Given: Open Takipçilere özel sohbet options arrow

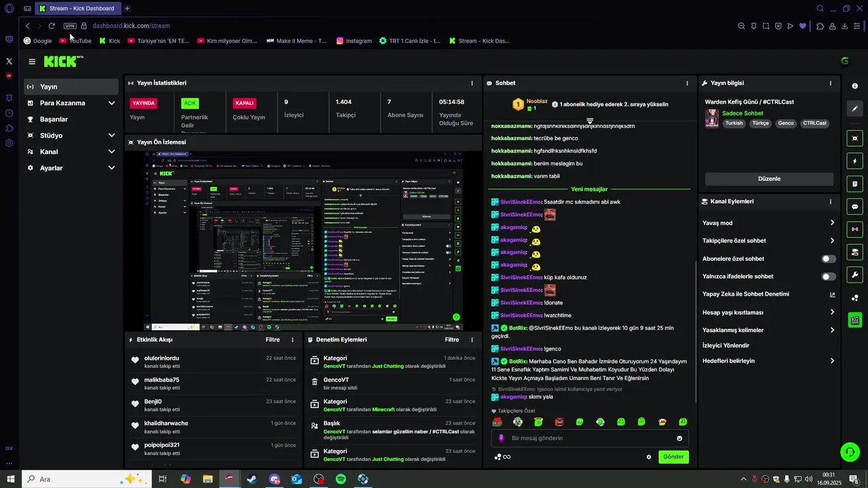Looking at the screenshot, I should [x=832, y=241].
